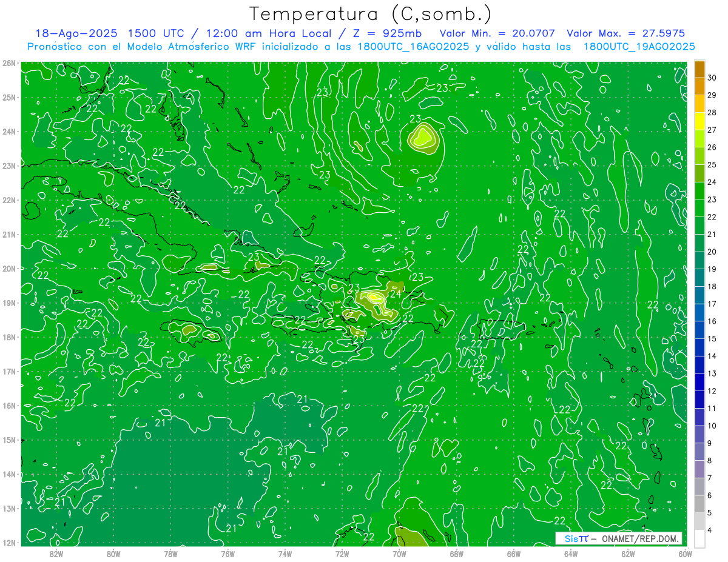The height and width of the screenshot is (562, 728).
Task: Click the teal color scale segment between 18 and 19
Action: pyautogui.click(x=699, y=278)
